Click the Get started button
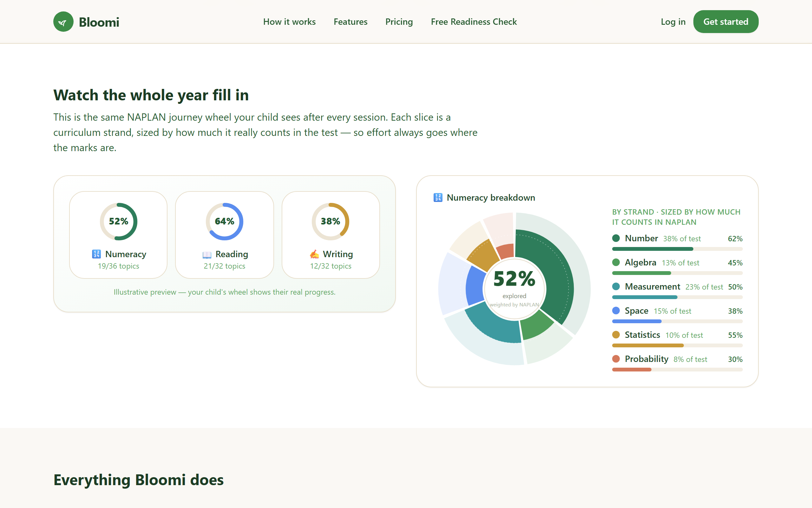The image size is (812, 508). tap(725, 22)
